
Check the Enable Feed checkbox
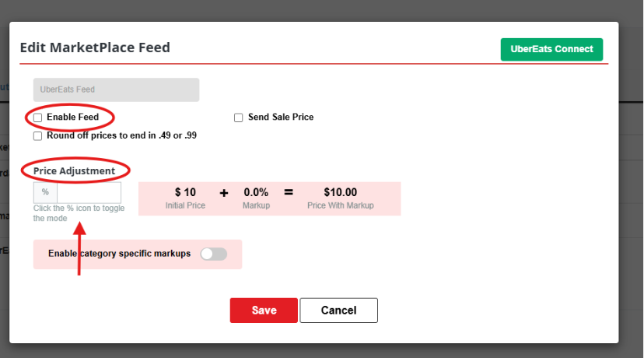click(38, 118)
